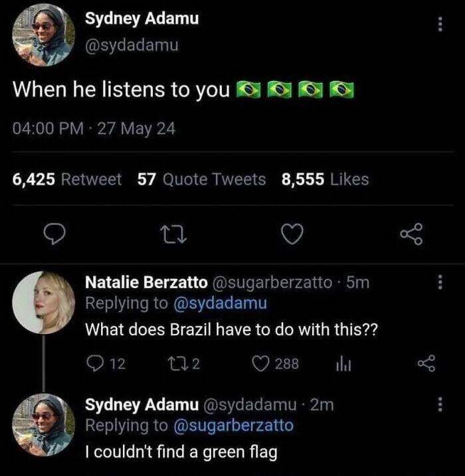The width and height of the screenshot is (465, 476).
Task: Open more options on Sydney's bottom reply
Action: tap(438, 406)
